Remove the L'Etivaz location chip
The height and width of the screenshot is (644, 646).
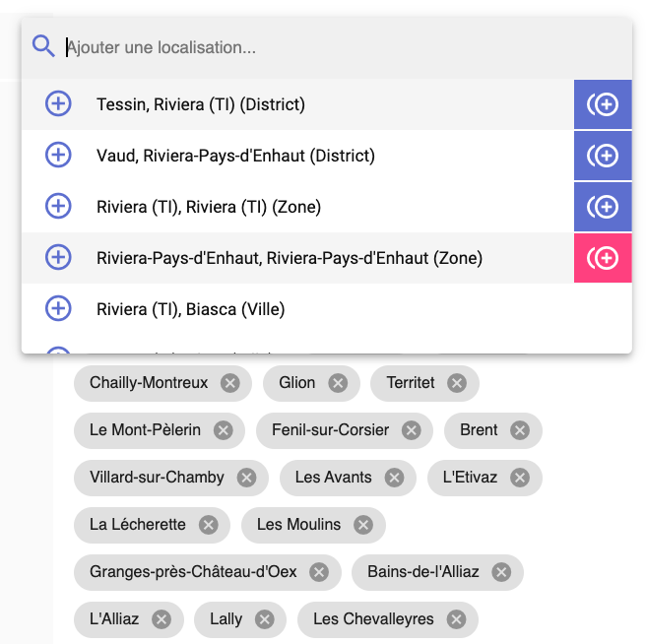[x=520, y=478]
